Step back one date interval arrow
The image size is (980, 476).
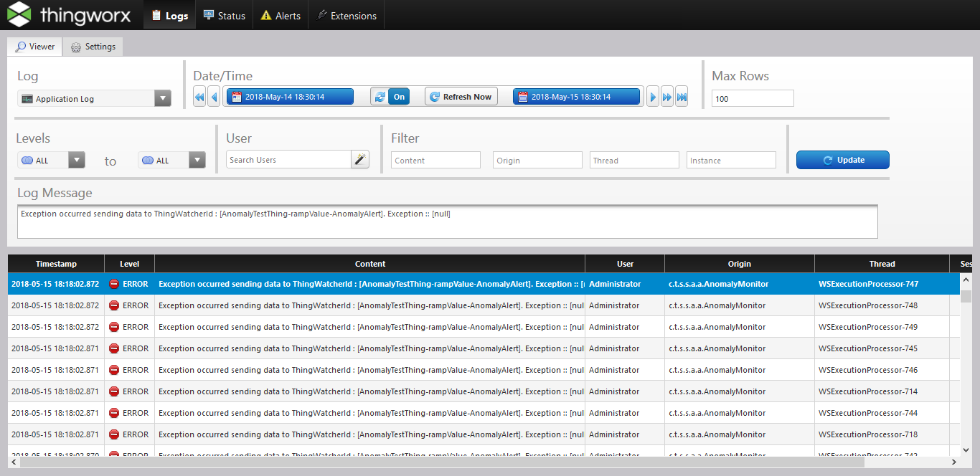[214, 97]
